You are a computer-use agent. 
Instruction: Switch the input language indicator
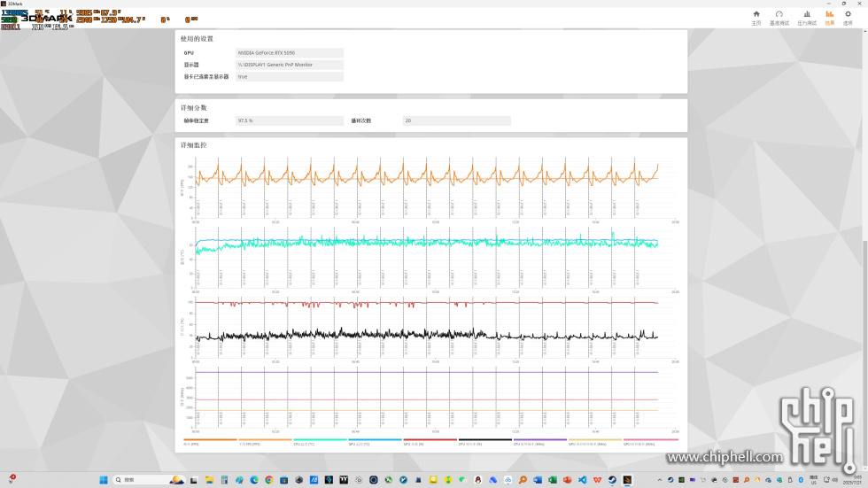(814, 480)
